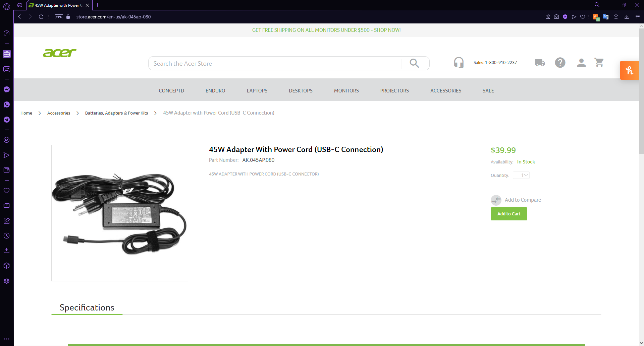This screenshot has height=346, width=644.
Task: Open the browser toolbar downloads icon
Action: click(x=627, y=17)
